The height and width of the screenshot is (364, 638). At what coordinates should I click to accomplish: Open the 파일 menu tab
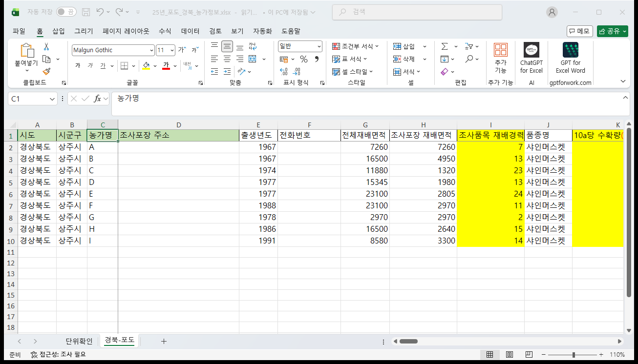click(19, 31)
